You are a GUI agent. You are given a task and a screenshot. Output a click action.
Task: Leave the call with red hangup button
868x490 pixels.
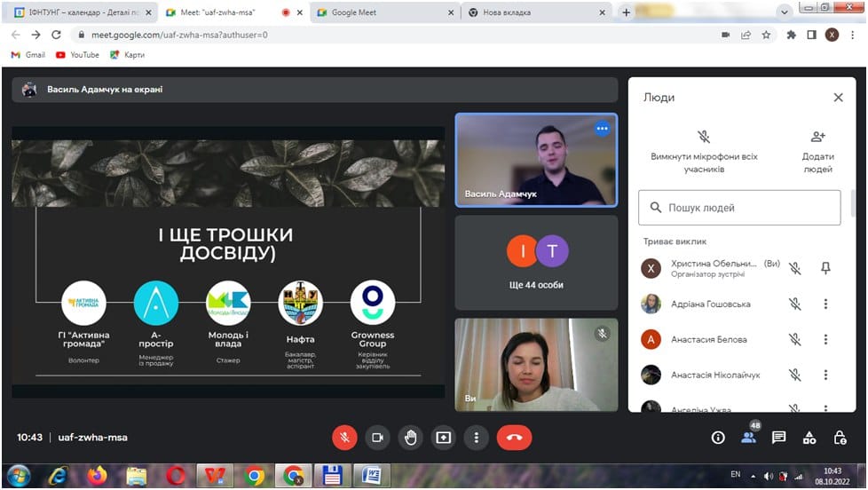514,437
